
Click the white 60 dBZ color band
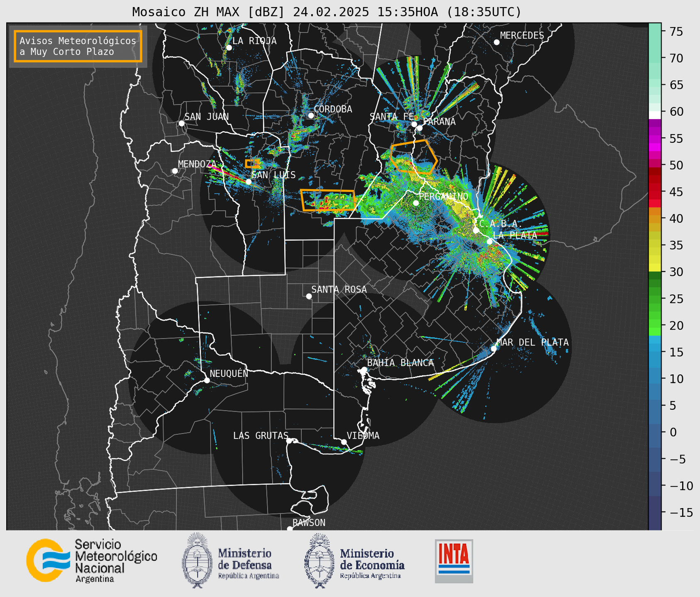click(655, 115)
